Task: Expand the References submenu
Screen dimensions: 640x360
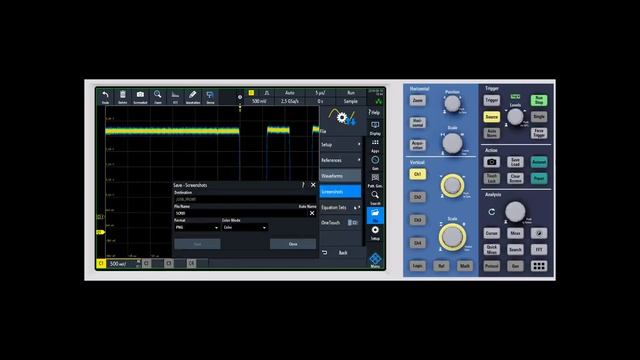Action: click(x=340, y=160)
